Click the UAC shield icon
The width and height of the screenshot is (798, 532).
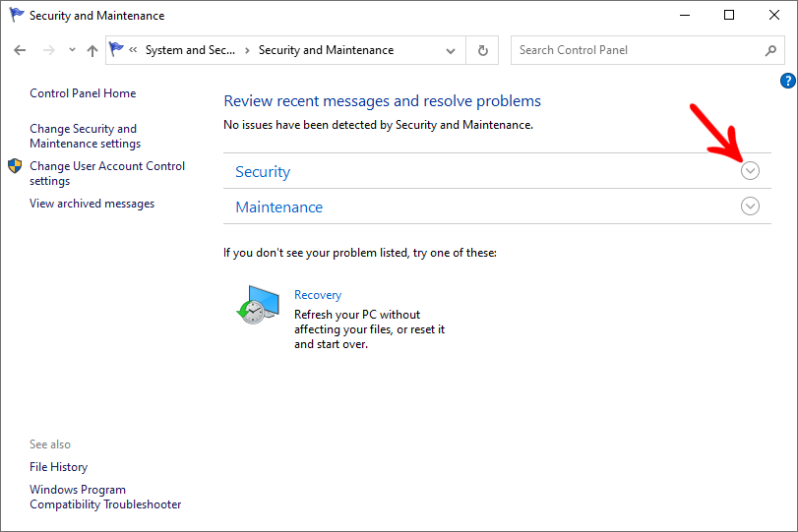(x=15, y=166)
